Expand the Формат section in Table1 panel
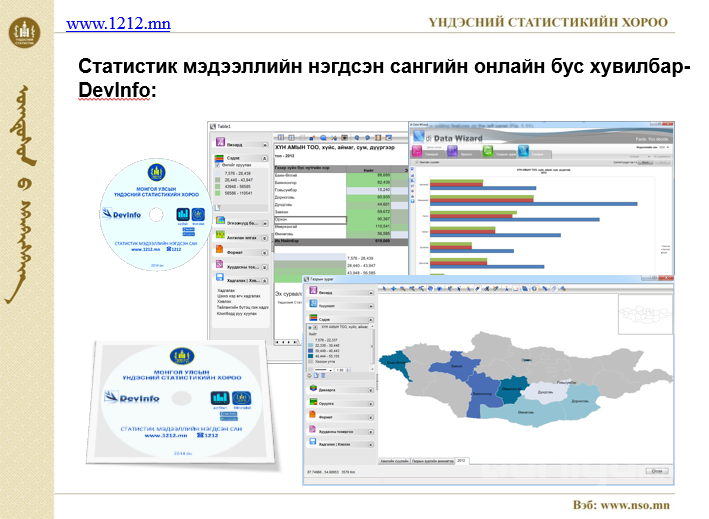709x519 pixels. tap(264, 251)
